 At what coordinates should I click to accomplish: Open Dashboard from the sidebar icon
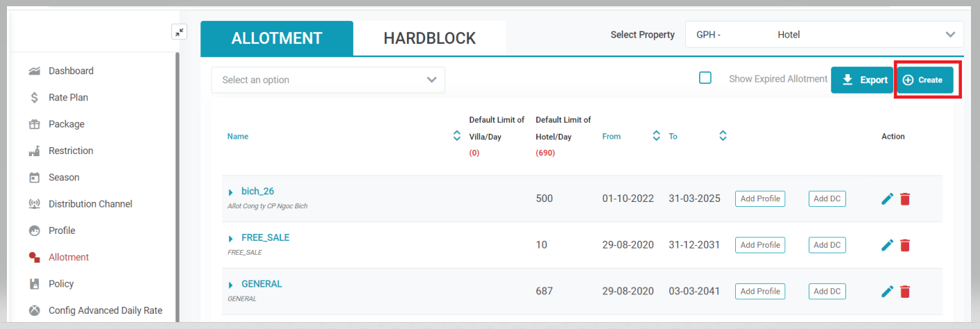click(34, 71)
